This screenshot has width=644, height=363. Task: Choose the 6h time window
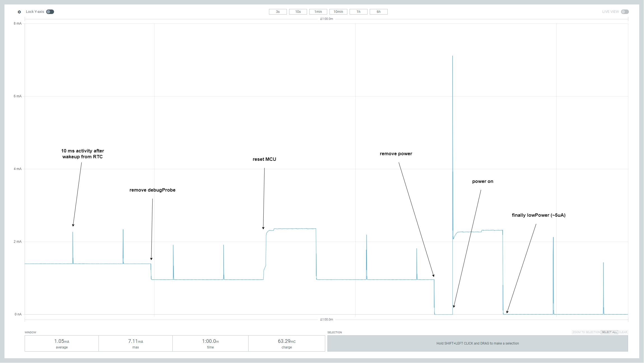[x=378, y=12]
